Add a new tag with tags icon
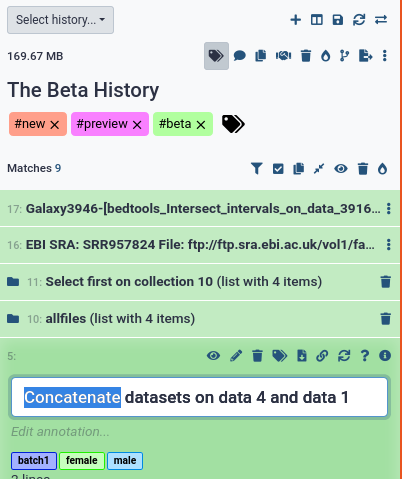Viewport: 402px width, 479px height. coord(233,124)
